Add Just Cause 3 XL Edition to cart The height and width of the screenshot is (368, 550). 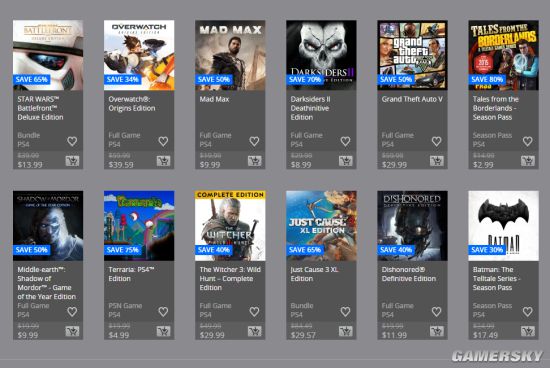(346, 332)
